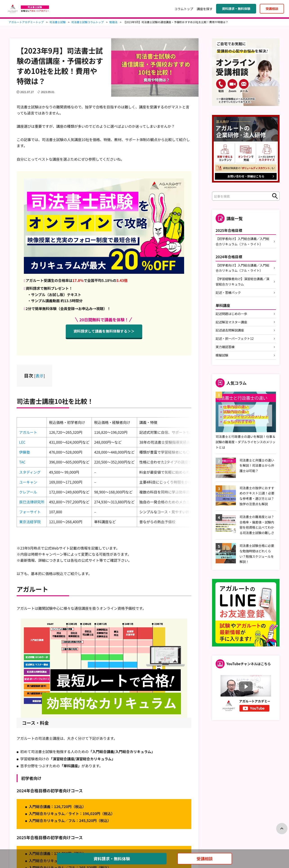This screenshot has height=868, width=289.
Task: Open column 3 独学におすすめのテキスト11選
Action: 246,496
